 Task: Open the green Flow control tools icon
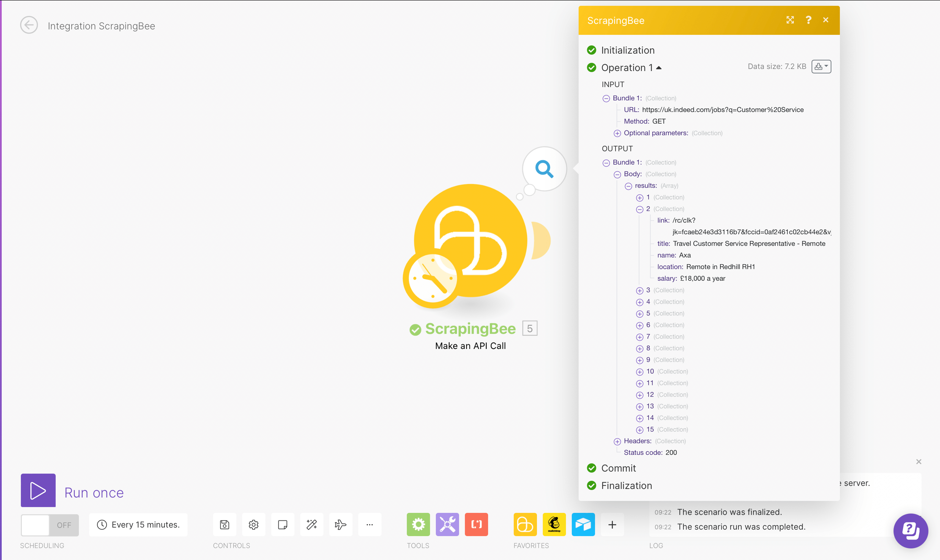tap(418, 525)
